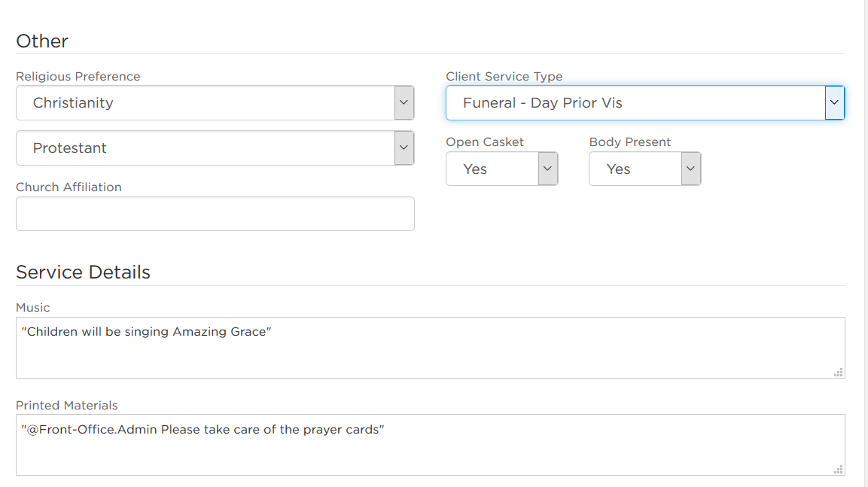868x487 pixels.
Task: Click the vertical scrollbar on the right edge
Action: (x=866, y=244)
